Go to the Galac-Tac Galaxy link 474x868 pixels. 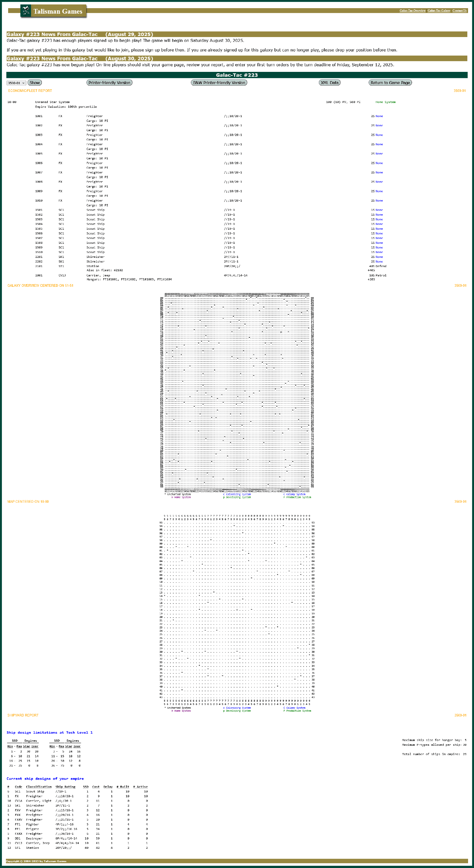[439, 11]
